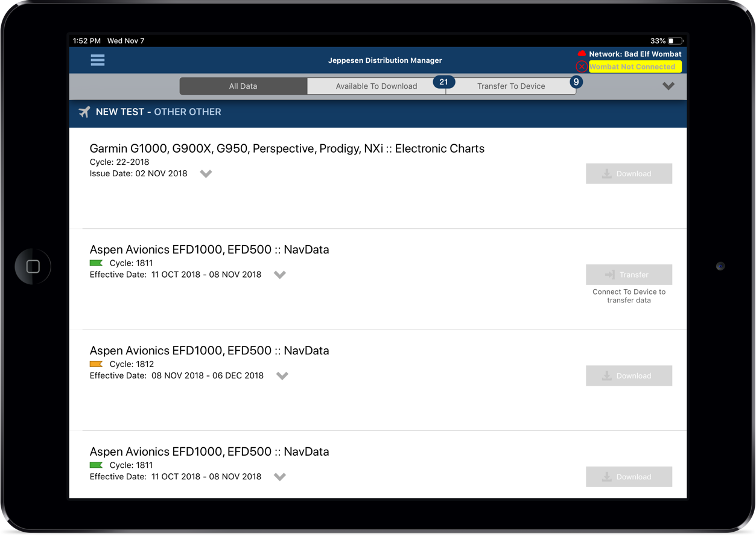Click badge 21 on Available To Download

click(444, 82)
